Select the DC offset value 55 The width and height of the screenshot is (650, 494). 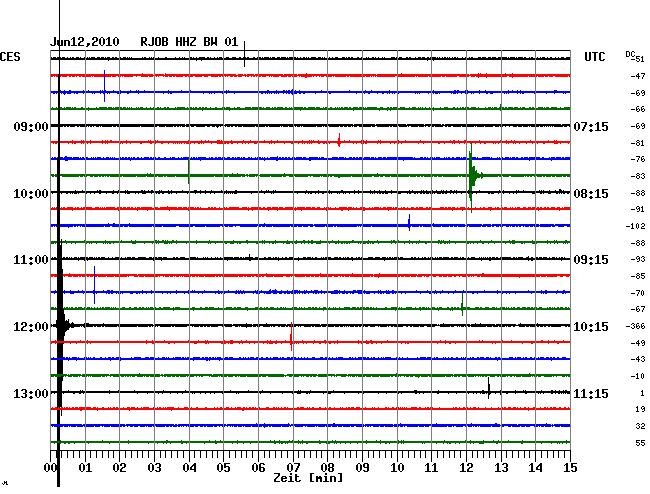(x=640, y=443)
